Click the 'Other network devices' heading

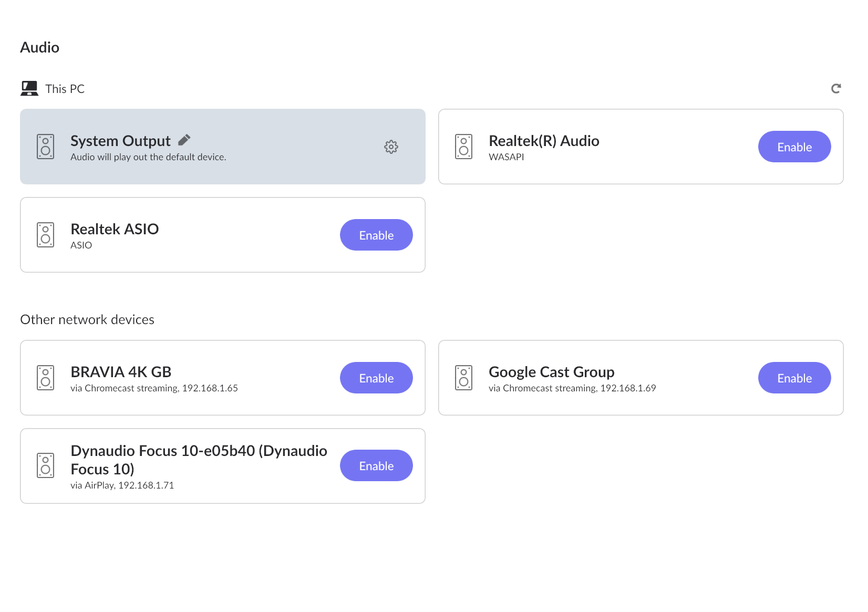[x=87, y=319]
